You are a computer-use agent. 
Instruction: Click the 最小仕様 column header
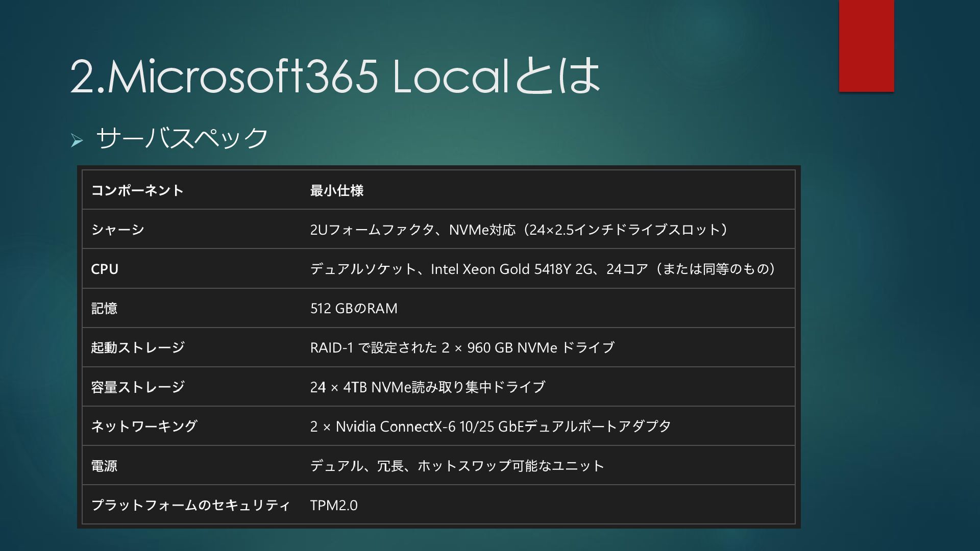pos(337,190)
